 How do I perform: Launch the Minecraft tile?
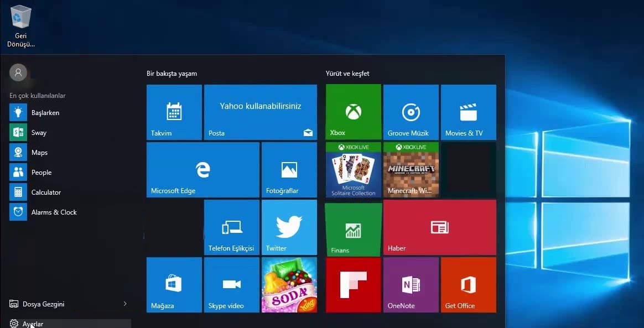[x=411, y=170]
